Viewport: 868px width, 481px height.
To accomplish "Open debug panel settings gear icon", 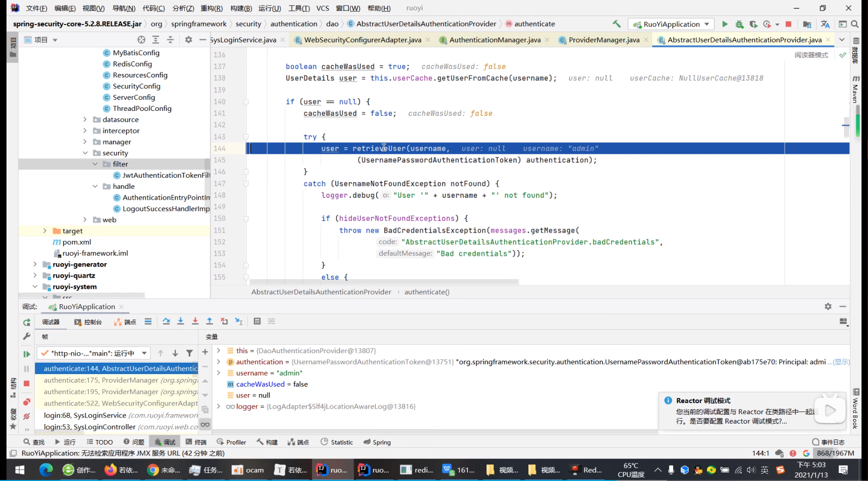I will coord(828,306).
